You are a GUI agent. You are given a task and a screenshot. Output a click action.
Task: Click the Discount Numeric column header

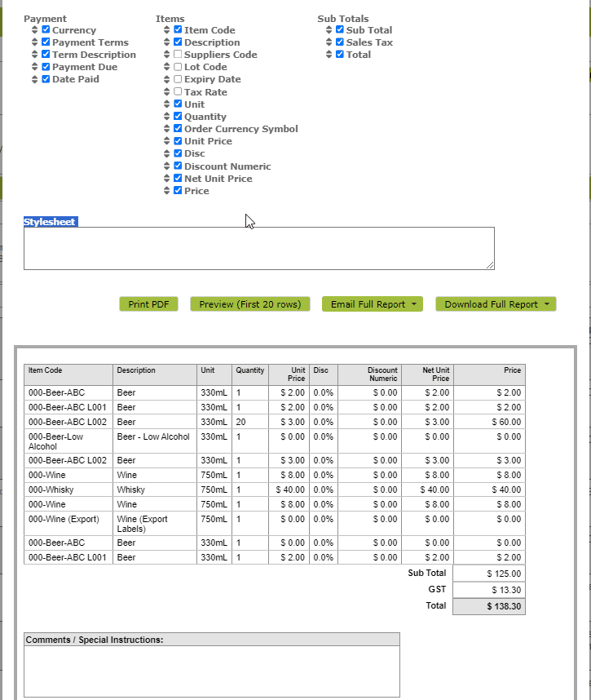click(x=370, y=374)
